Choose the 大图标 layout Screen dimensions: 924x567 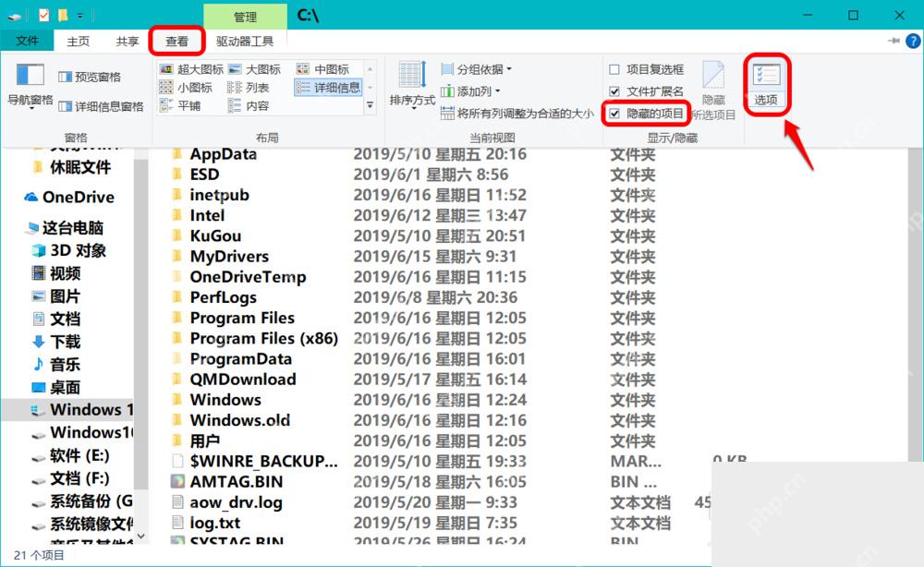point(255,69)
